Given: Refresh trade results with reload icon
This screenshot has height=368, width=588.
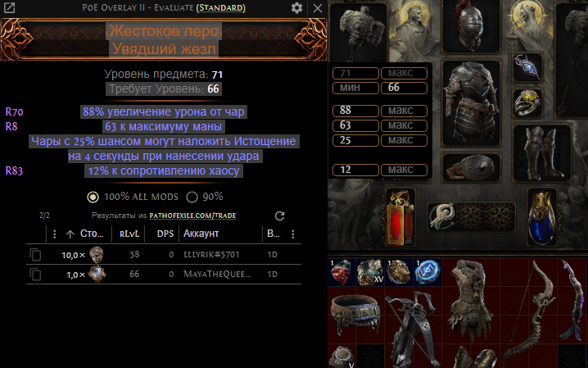Looking at the screenshot, I should tap(280, 216).
